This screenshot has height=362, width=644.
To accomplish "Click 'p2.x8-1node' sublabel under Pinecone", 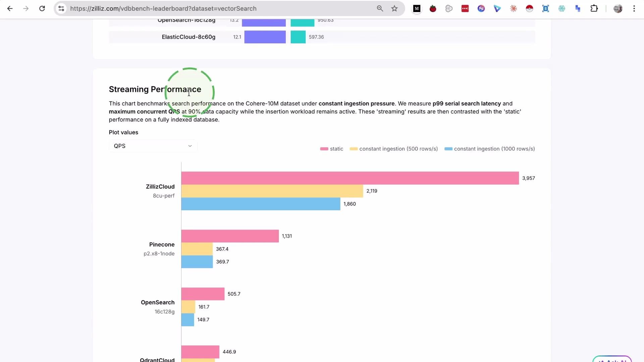I will [x=159, y=254].
